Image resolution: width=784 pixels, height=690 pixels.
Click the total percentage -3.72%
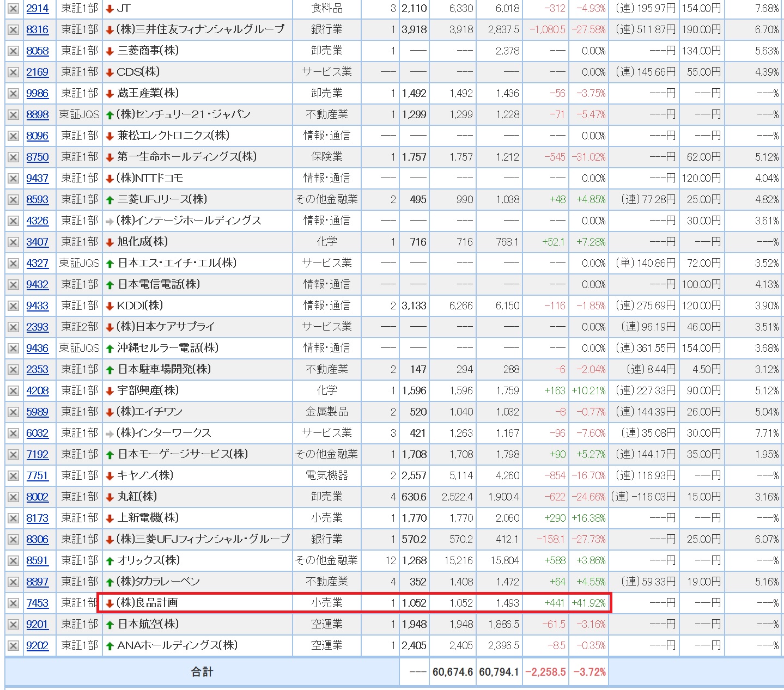(589, 672)
